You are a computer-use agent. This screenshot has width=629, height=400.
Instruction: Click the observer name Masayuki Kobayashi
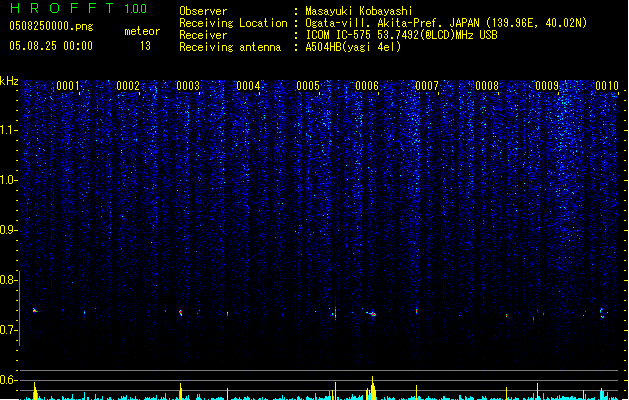click(x=359, y=11)
